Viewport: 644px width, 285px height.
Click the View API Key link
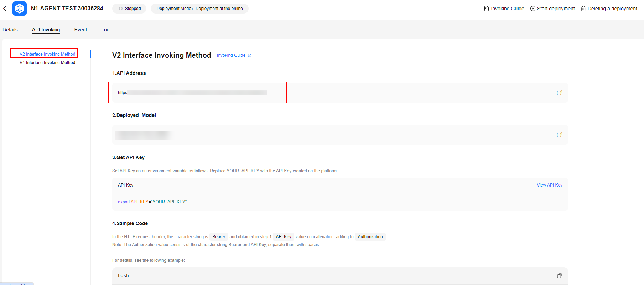549,185
